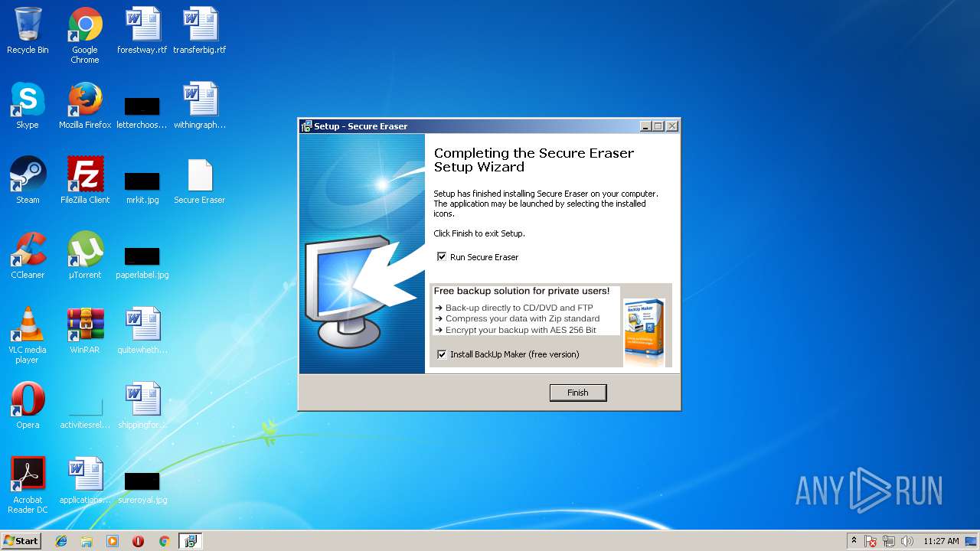
Task: Select mrkit.jpg image file
Action: click(x=142, y=186)
